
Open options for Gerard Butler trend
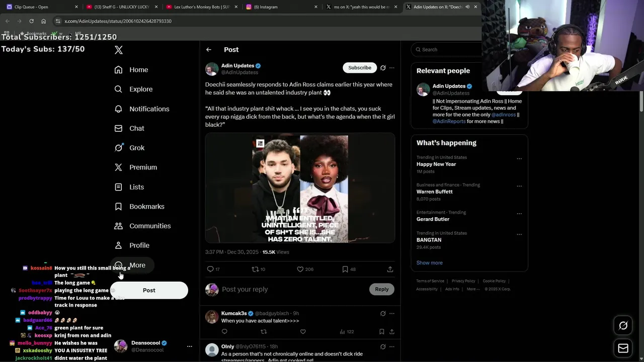coord(519,214)
